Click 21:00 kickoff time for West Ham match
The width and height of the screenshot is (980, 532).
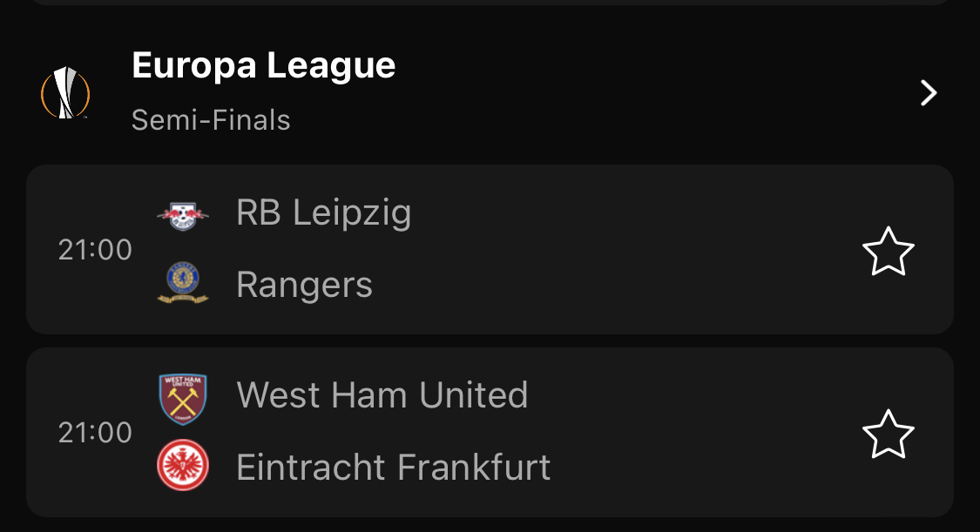[95, 432]
